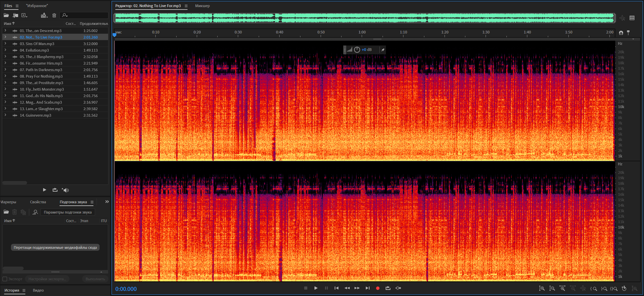The height and width of the screenshot is (296, 644).
Task: Select file 05. The...t Blasphemy.mp3
Action: [x=54, y=57]
